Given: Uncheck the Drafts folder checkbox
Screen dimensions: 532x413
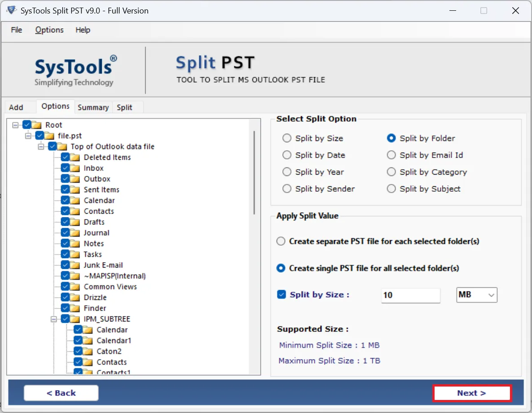Looking at the screenshot, I should tap(65, 222).
